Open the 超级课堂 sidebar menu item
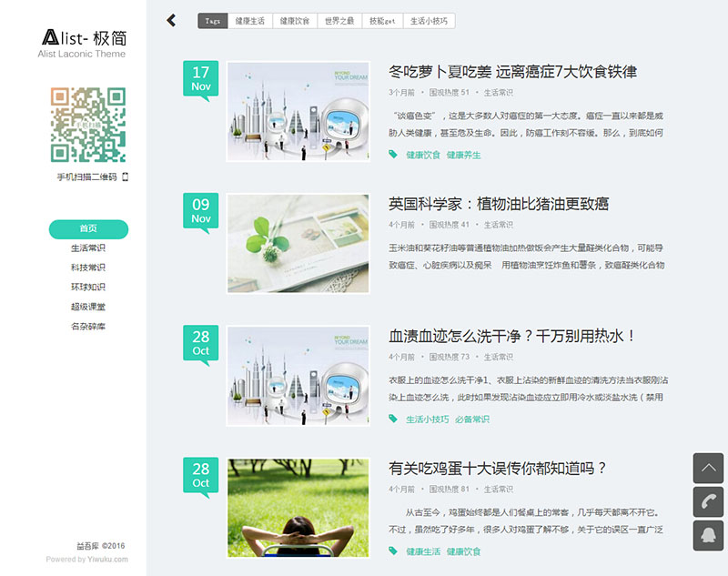728x576 pixels. (88, 307)
